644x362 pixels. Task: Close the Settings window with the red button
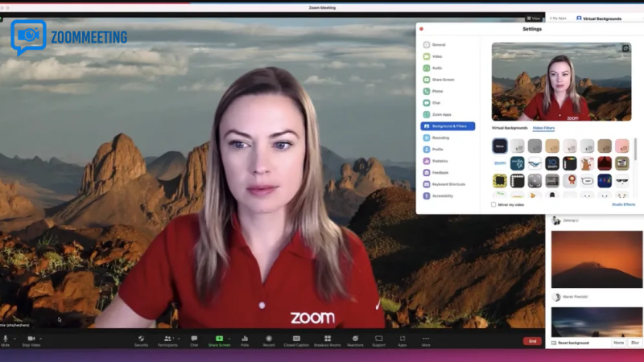421,29
